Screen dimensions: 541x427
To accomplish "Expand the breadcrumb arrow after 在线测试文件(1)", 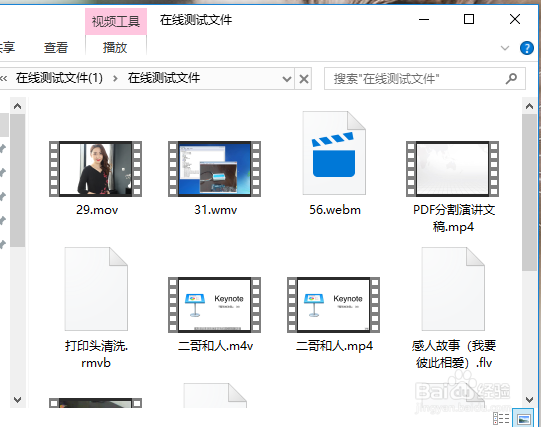I will 115,79.
